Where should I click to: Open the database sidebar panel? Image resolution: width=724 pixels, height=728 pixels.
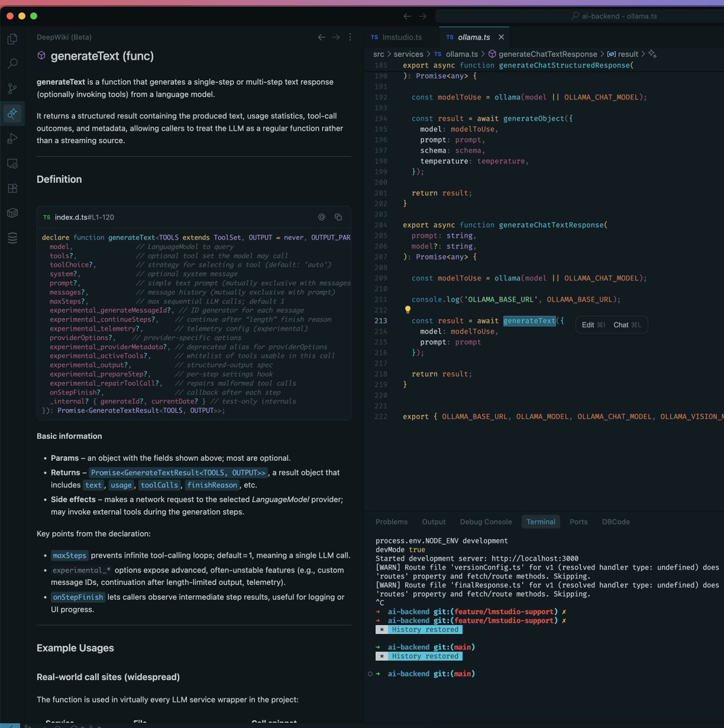coord(12,238)
